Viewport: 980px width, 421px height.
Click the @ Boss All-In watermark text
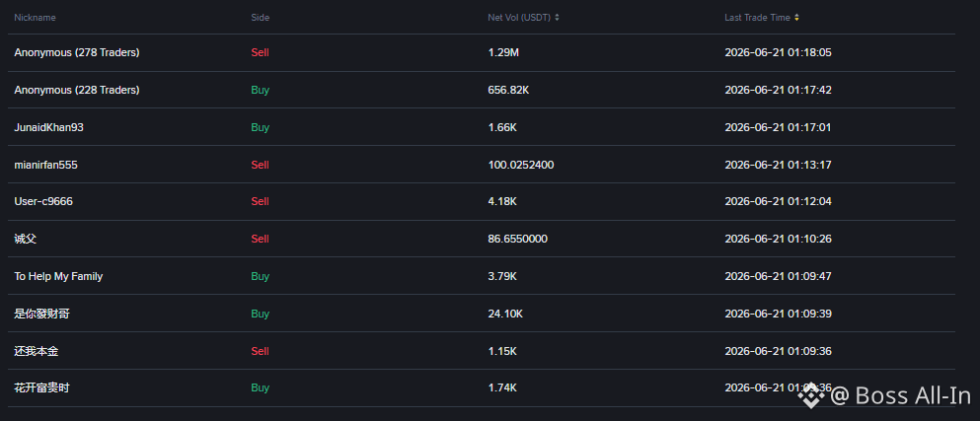[x=901, y=395]
